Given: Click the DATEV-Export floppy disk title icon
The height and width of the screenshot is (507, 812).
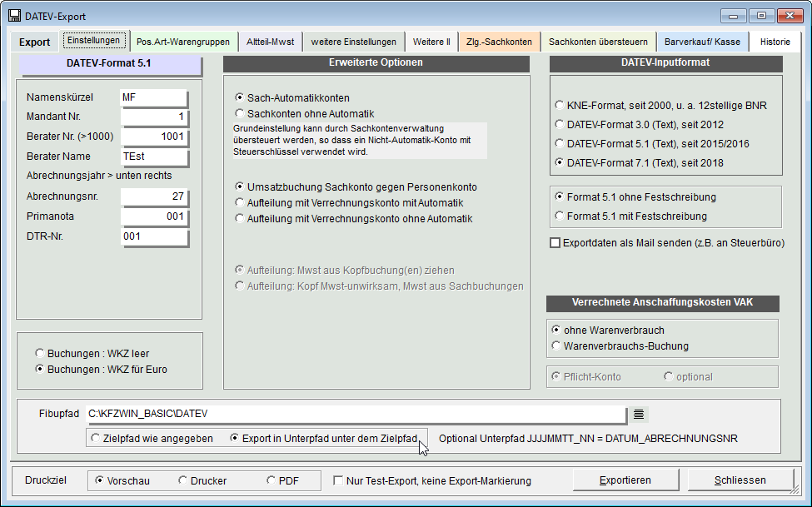Looking at the screenshot, I should click(x=14, y=16).
